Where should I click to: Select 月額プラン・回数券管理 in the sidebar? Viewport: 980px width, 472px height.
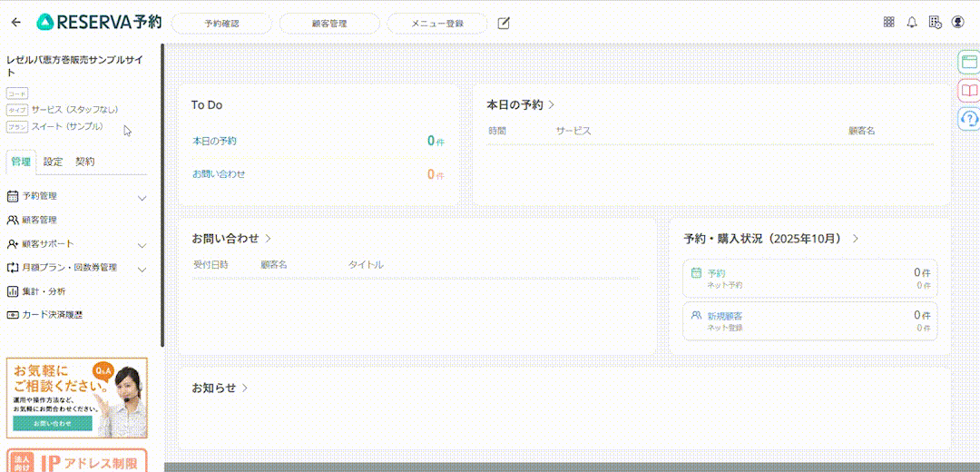point(69,268)
